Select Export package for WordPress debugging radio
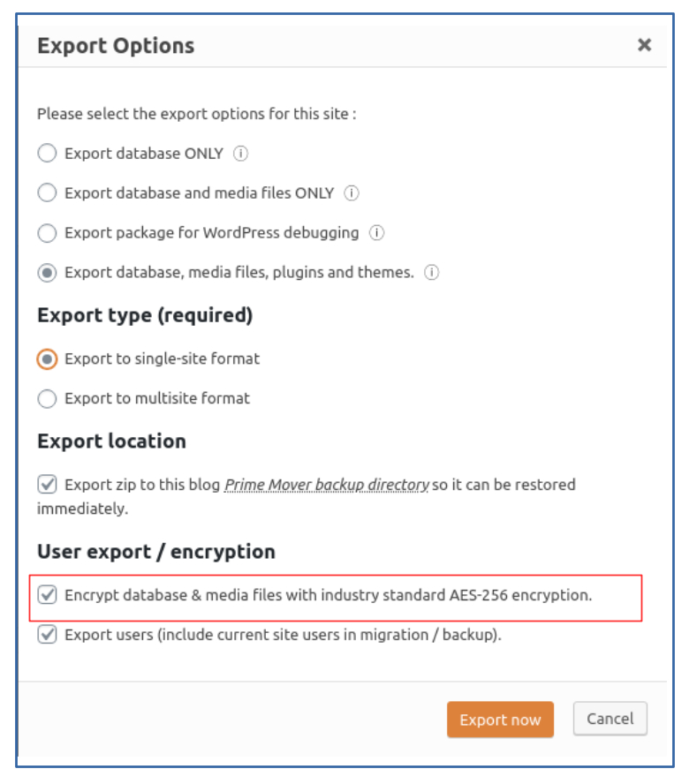Viewport: 689px width, 784px height. click(47, 232)
